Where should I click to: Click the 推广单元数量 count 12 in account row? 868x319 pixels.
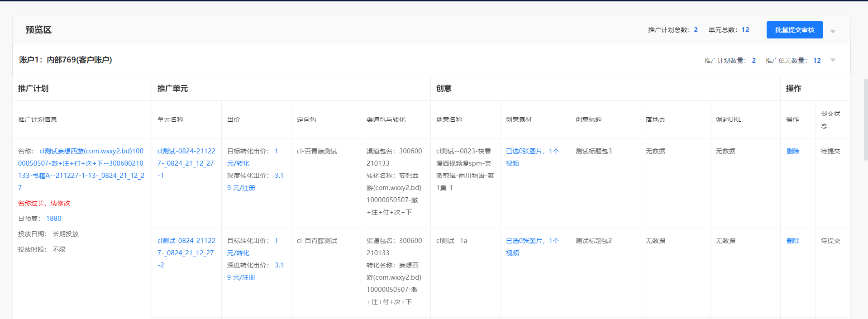tap(817, 61)
